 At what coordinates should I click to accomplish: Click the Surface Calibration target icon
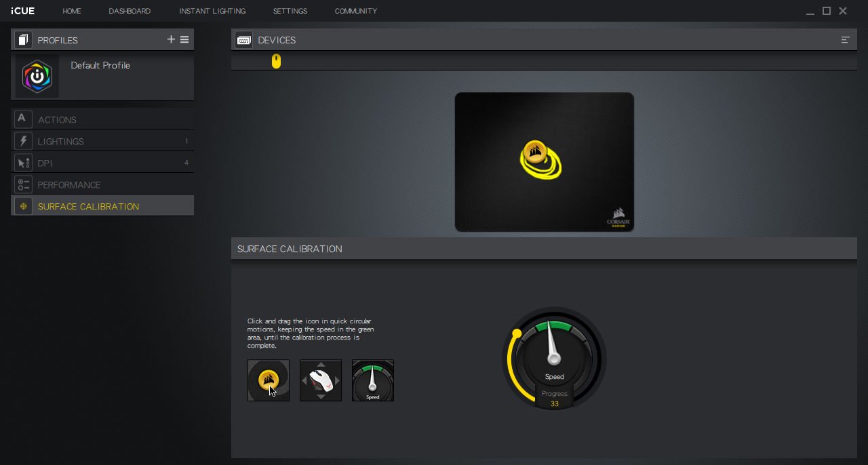click(x=23, y=206)
